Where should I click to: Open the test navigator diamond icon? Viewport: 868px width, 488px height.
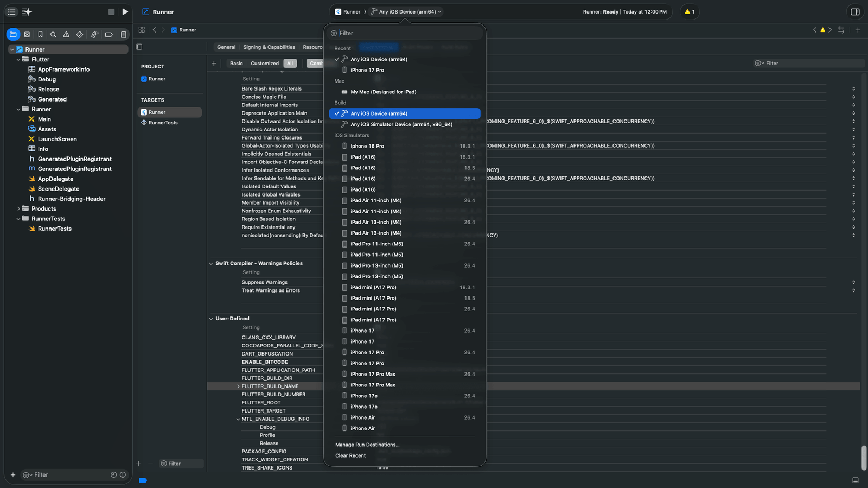click(x=80, y=34)
